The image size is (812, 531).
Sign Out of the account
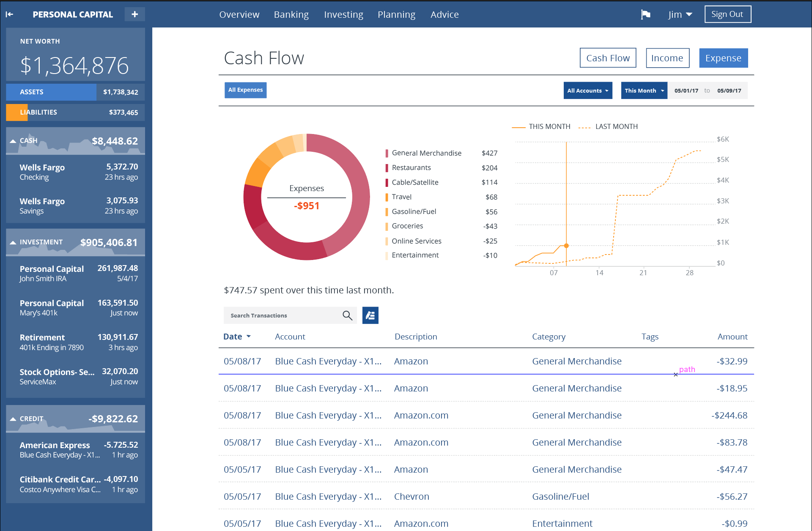(x=727, y=14)
